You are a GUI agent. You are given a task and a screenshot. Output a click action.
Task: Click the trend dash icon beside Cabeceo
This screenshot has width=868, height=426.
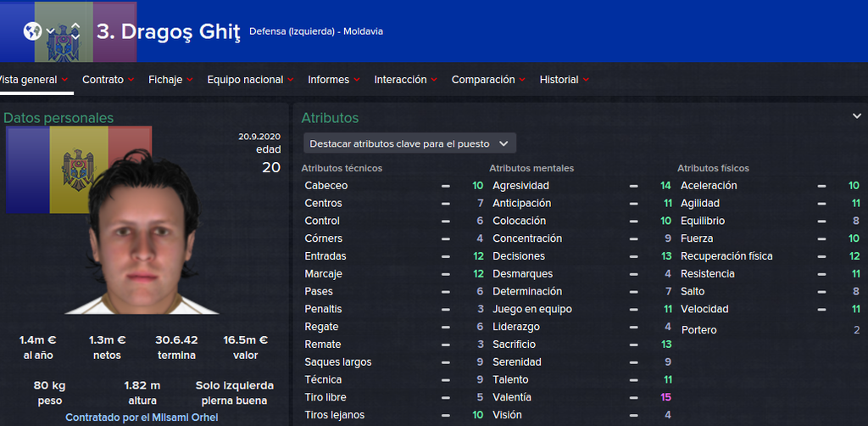446,186
